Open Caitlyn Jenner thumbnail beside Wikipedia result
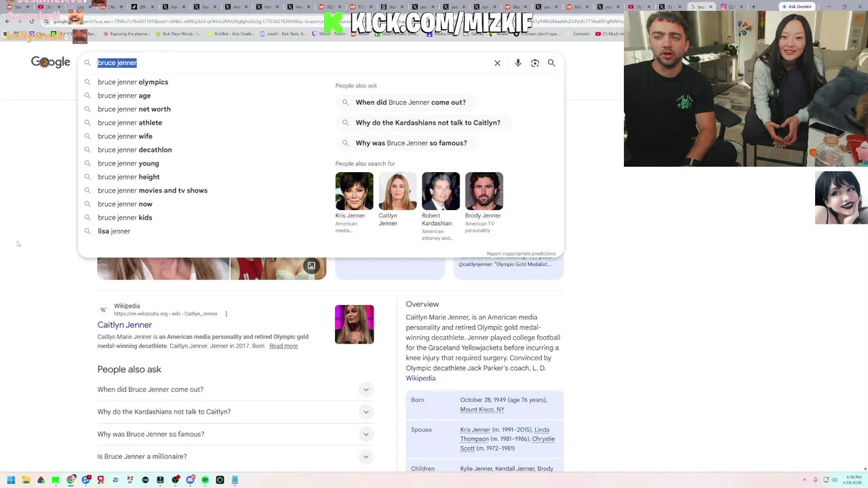The image size is (868, 488). pyautogui.click(x=354, y=324)
